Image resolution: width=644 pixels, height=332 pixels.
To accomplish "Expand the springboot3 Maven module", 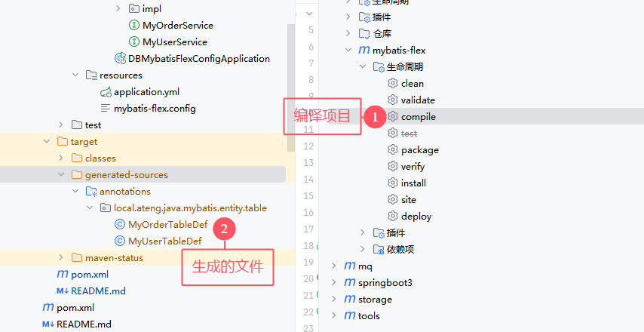I will (334, 283).
